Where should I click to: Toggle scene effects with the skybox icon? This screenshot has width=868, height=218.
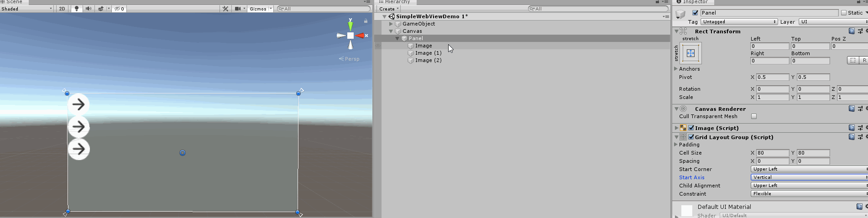click(100, 9)
